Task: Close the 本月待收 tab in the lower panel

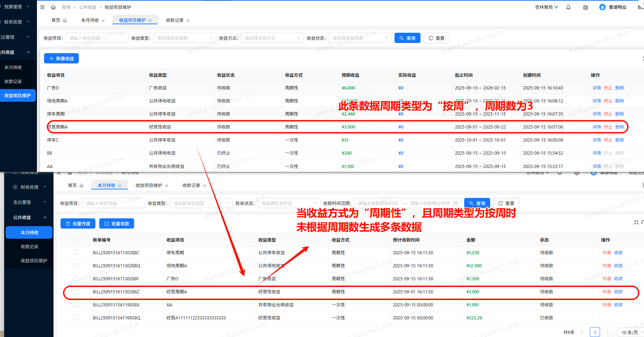Action: click(120, 186)
